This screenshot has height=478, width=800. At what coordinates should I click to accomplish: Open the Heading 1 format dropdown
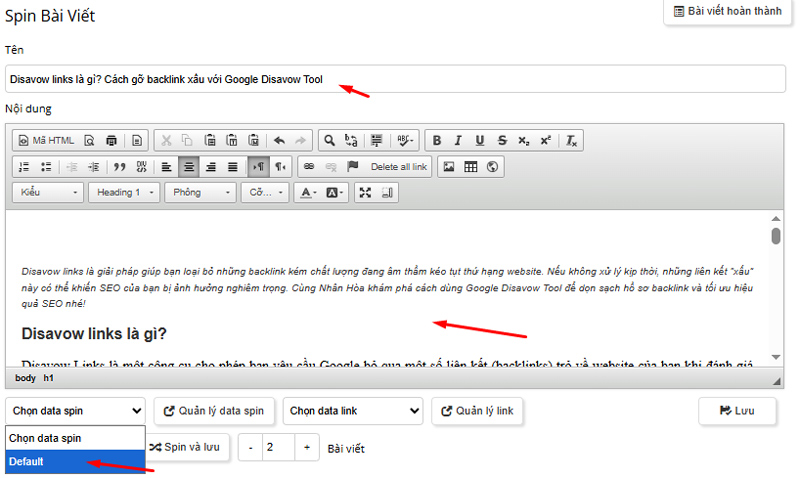pyautogui.click(x=124, y=192)
